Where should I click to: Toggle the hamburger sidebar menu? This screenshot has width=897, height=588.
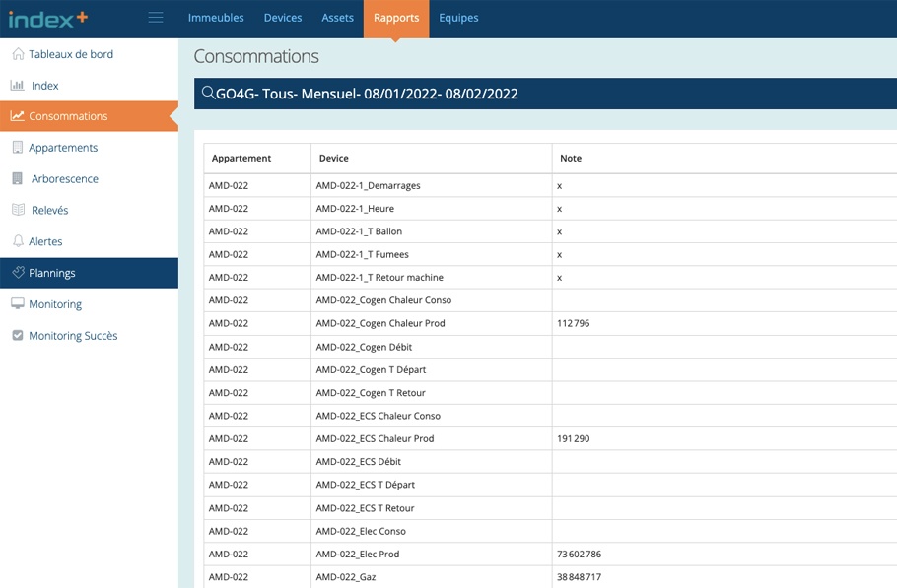click(x=156, y=17)
